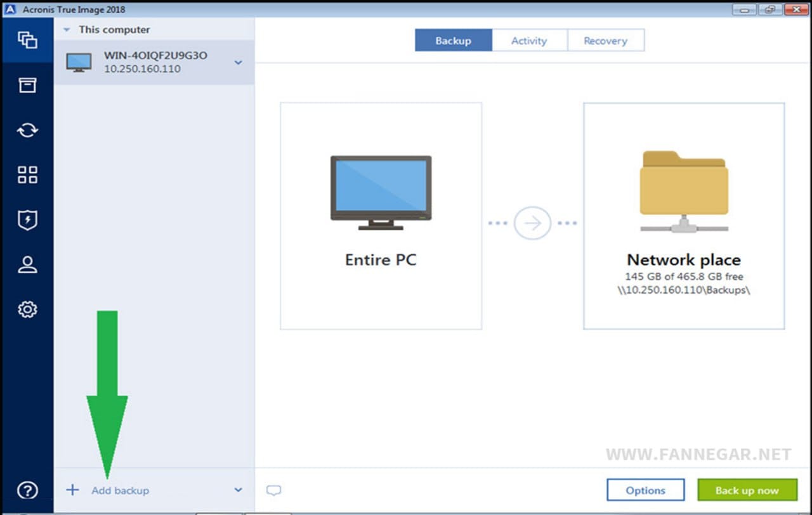Switch to the Recovery tab
The width and height of the screenshot is (812, 515).
[605, 41]
